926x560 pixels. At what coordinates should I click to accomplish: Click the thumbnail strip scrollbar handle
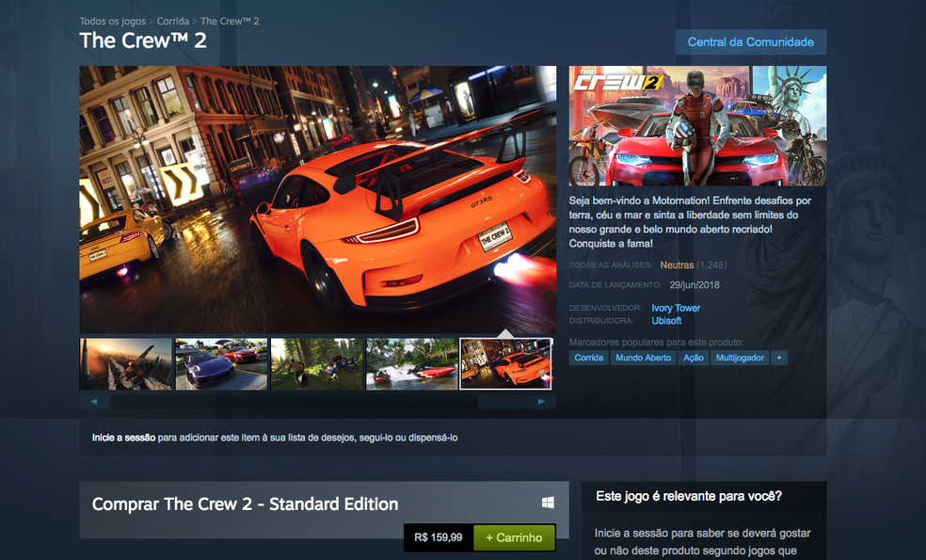click(x=502, y=402)
